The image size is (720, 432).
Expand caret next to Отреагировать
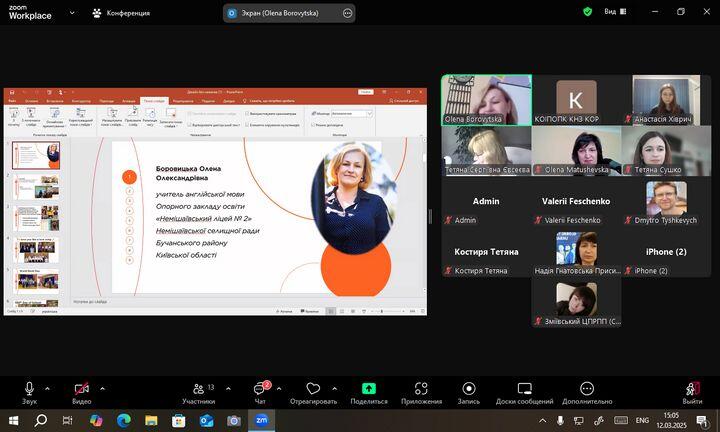(x=335, y=389)
